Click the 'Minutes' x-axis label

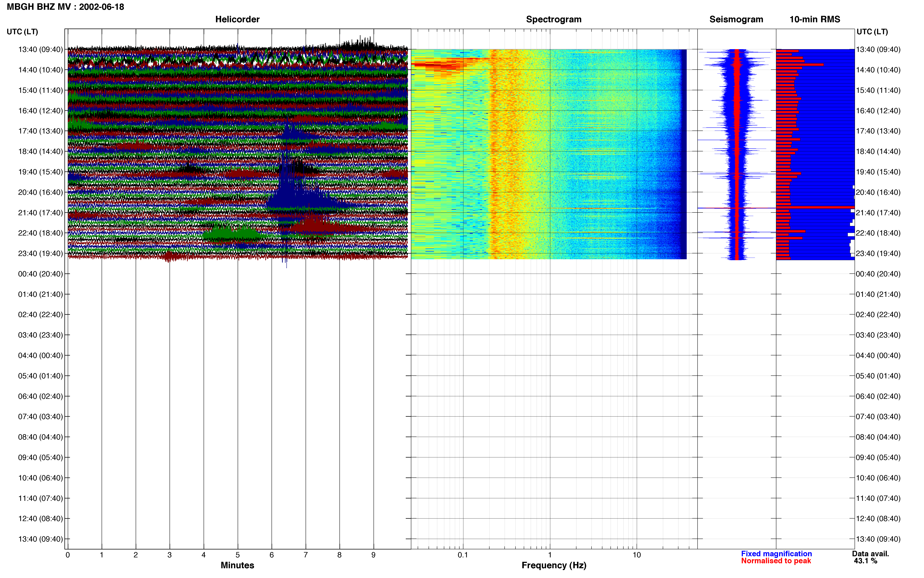point(237,565)
